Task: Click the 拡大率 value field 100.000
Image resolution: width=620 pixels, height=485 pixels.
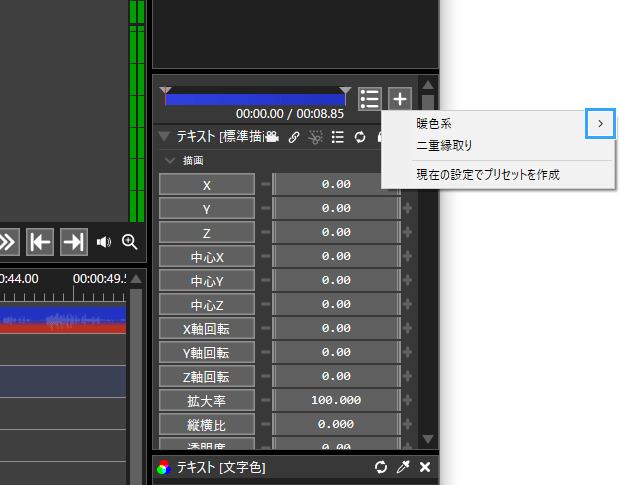Action: [x=336, y=400]
